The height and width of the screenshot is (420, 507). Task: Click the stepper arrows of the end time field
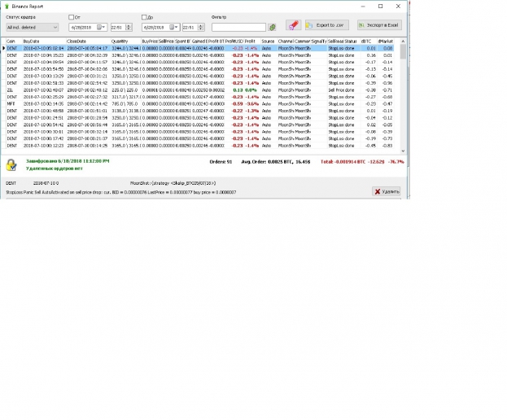point(201,28)
